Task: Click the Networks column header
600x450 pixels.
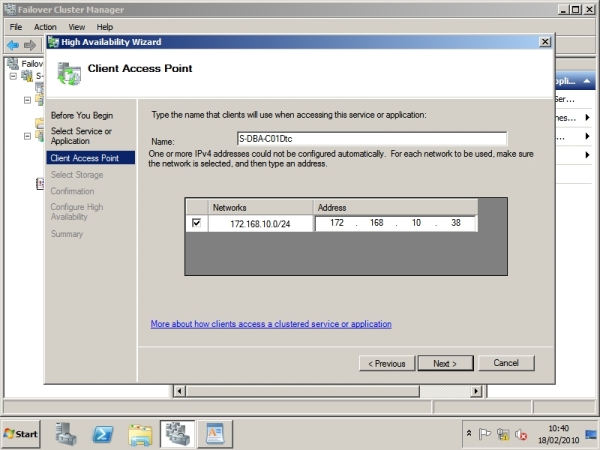Action: coord(260,207)
